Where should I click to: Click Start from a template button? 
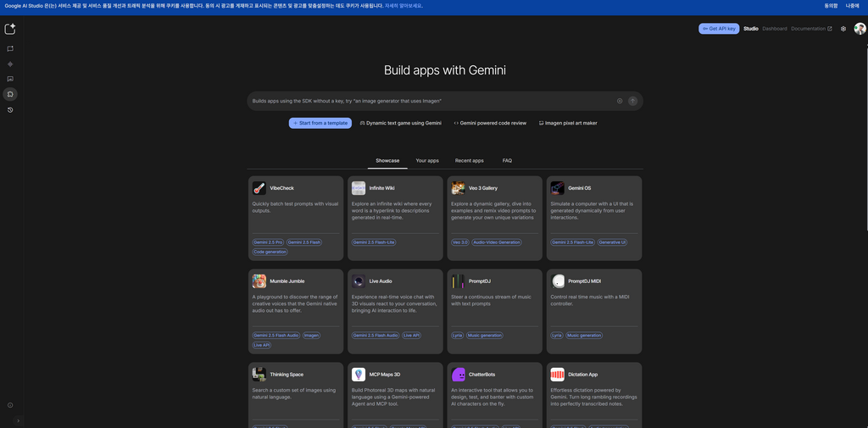coord(320,123)
